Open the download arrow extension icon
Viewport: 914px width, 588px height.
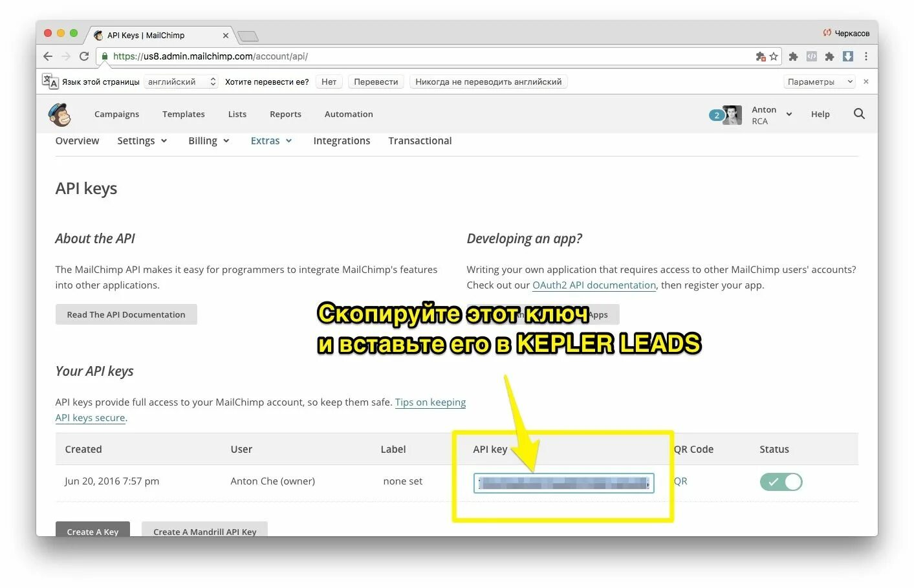point(848,56)
